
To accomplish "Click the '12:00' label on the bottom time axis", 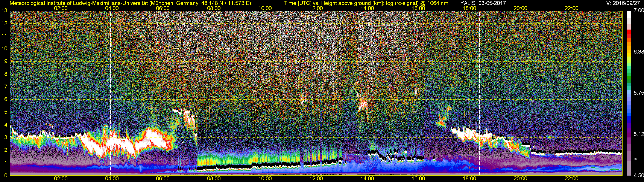I will click(x=316, y=179).
